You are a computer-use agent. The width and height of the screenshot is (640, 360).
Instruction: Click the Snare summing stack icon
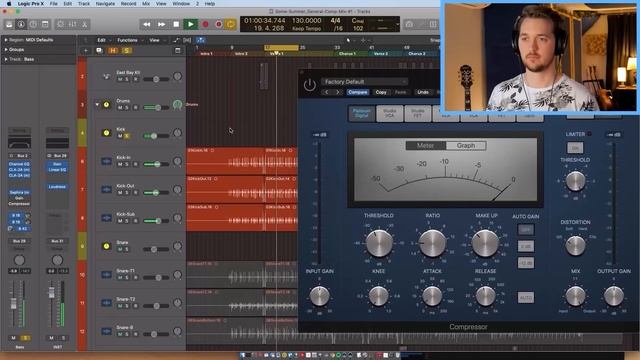point(107,246)
